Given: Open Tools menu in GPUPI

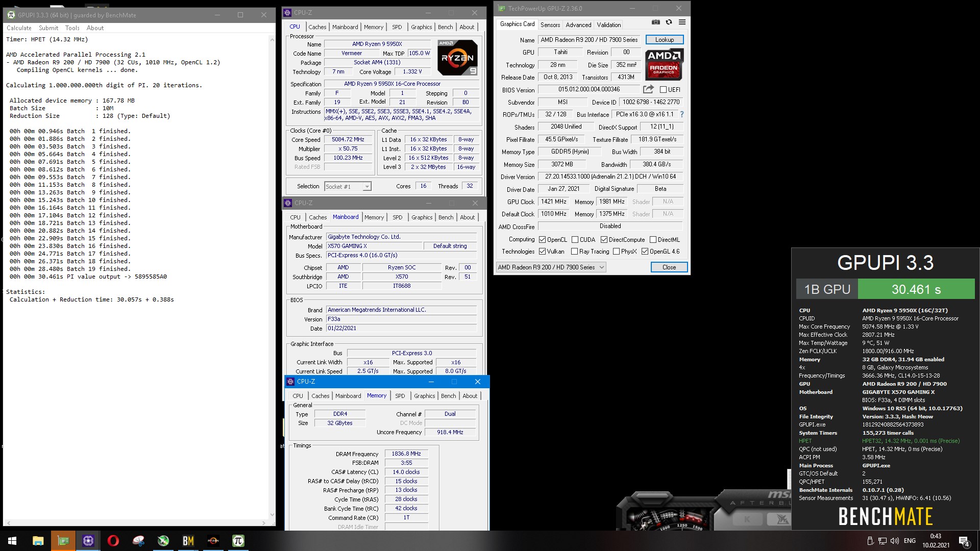Looking at the screenshot, I should (x=72, y=28).
